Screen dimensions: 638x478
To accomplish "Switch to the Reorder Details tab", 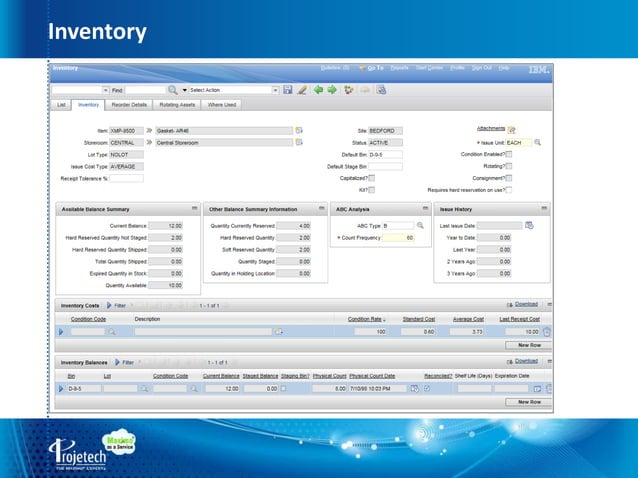I will click(129, 104).
